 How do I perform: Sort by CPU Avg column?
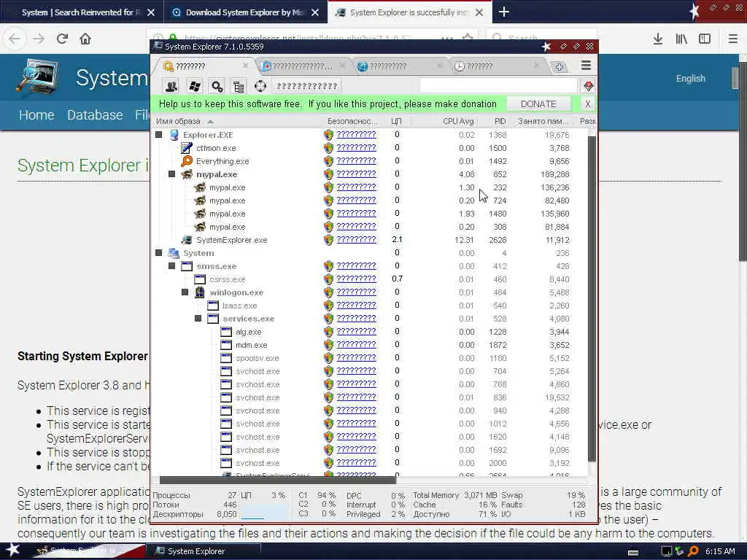point(458,121)
